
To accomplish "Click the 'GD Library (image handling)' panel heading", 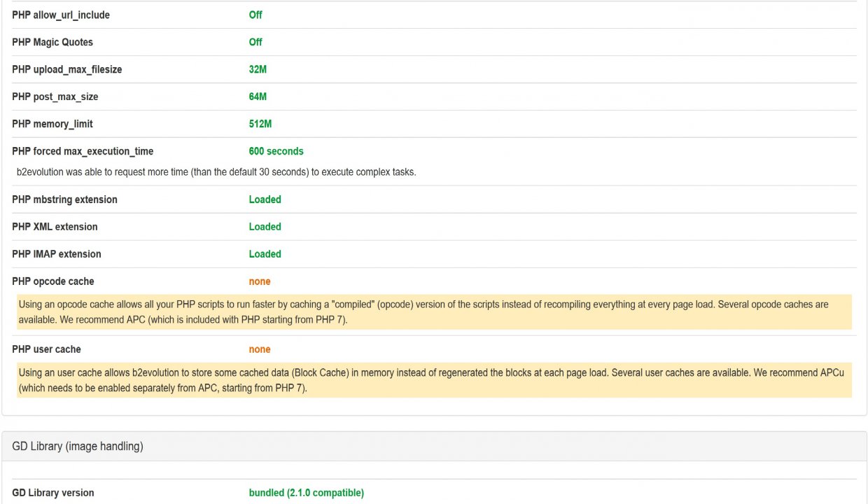I will tap(434, 446).
